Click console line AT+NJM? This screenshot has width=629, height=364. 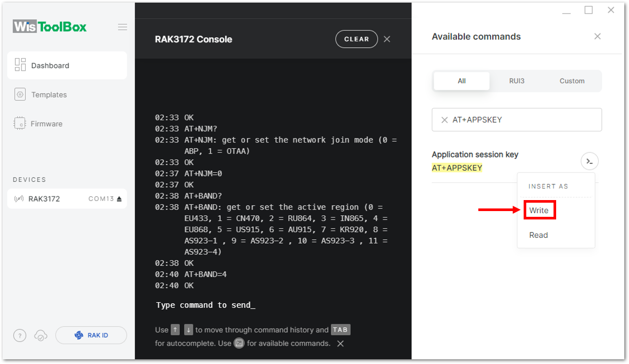click(x=201, y=129)
